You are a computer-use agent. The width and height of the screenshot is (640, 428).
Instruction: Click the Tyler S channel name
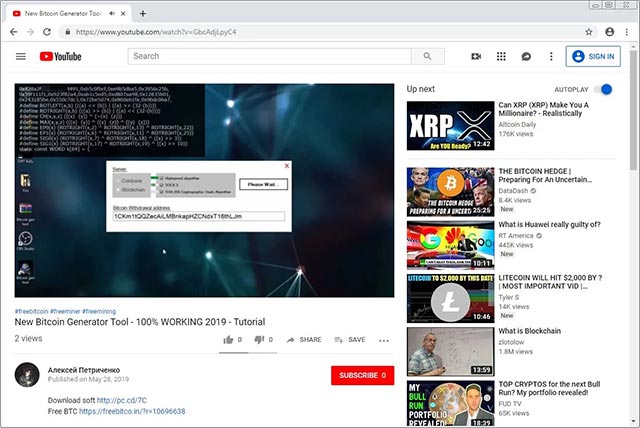pyautogui.click(x=509, y=297)
